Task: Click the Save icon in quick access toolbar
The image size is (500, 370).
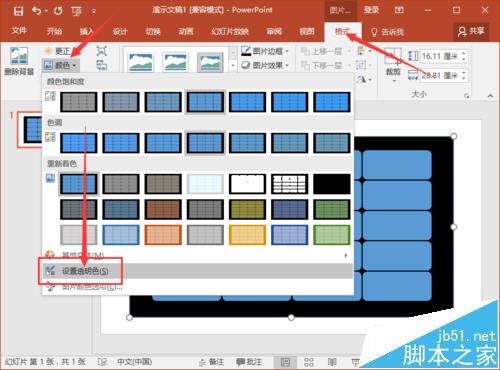Action: [x=18, y=11]
